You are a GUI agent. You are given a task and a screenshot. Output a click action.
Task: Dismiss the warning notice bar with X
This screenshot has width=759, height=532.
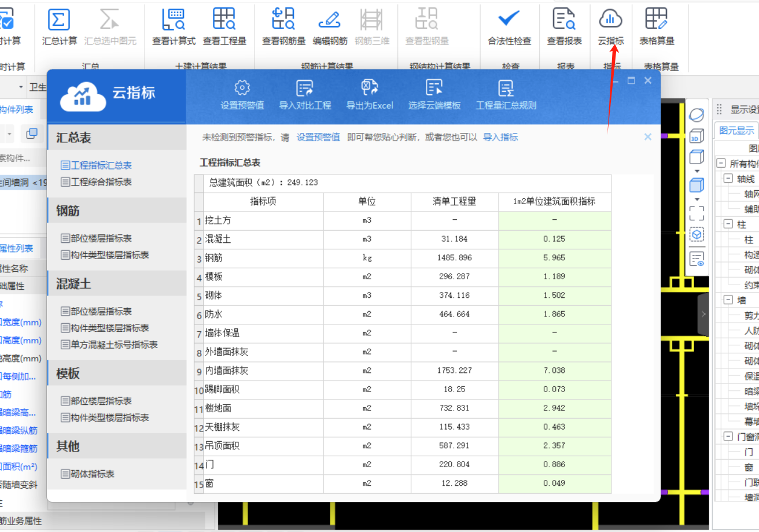point(648,137)
